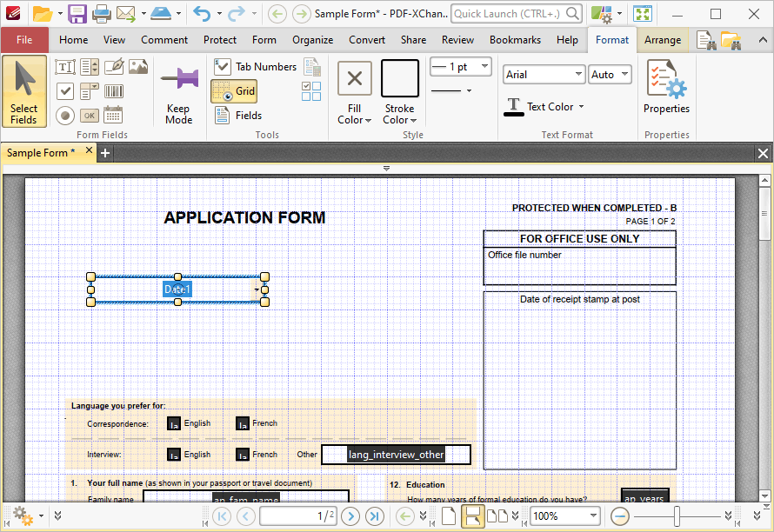Select single page layout icon

click(x=448, y=516)
